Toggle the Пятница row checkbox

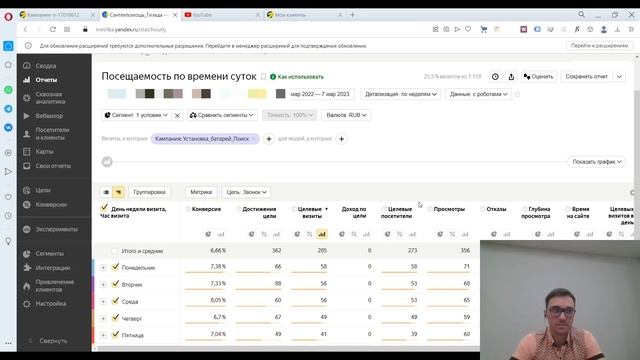tap(116, 334)
